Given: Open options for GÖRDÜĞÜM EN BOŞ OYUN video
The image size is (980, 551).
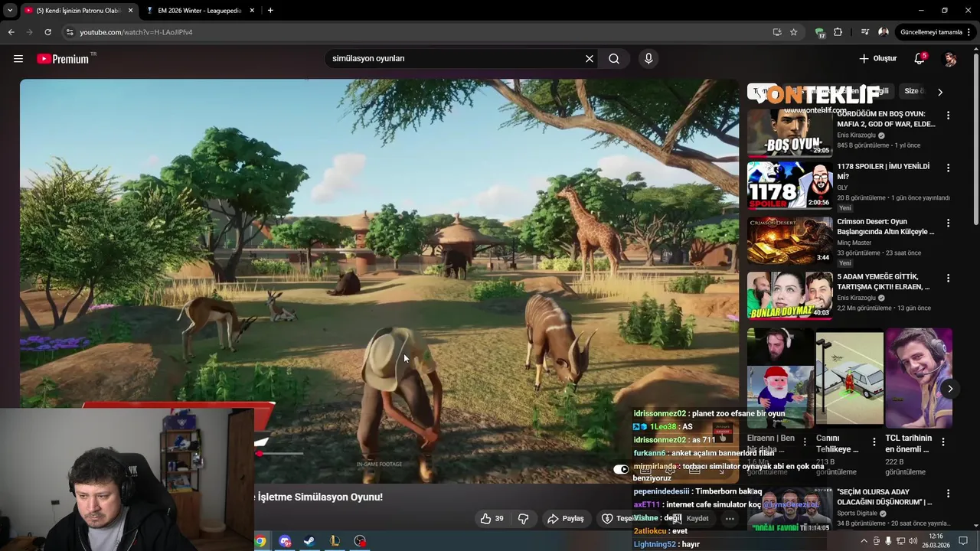Looking at the screenshot, I should click(948, 116).
